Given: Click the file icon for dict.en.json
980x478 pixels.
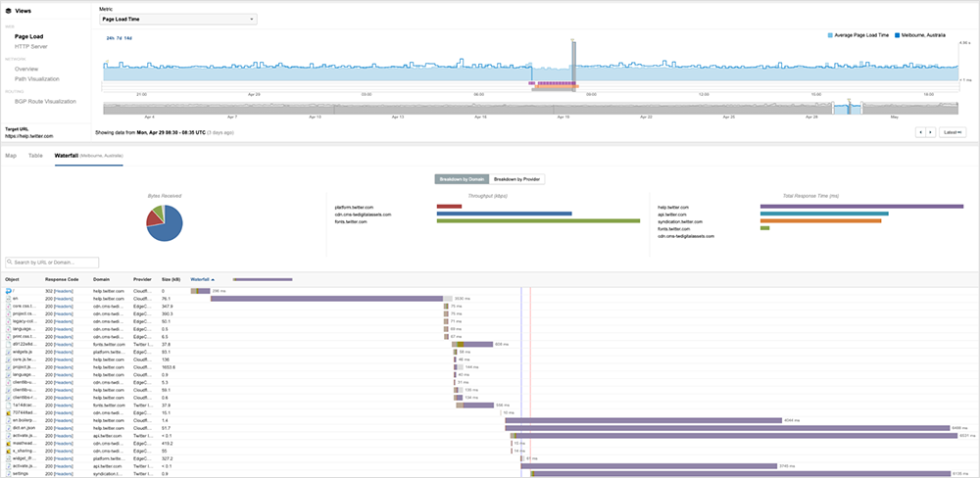Looking at the screenshot, I should click(8, 427).
